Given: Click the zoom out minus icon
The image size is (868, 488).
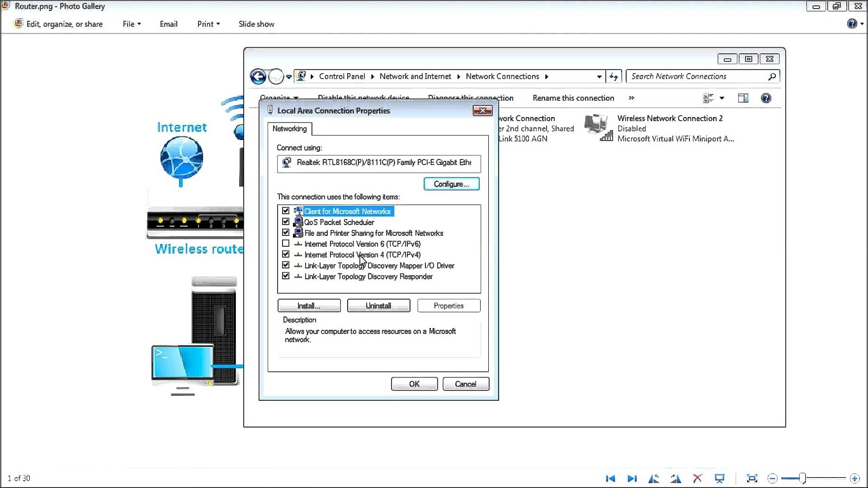Looking at the screenshot, I should (773, 478).
